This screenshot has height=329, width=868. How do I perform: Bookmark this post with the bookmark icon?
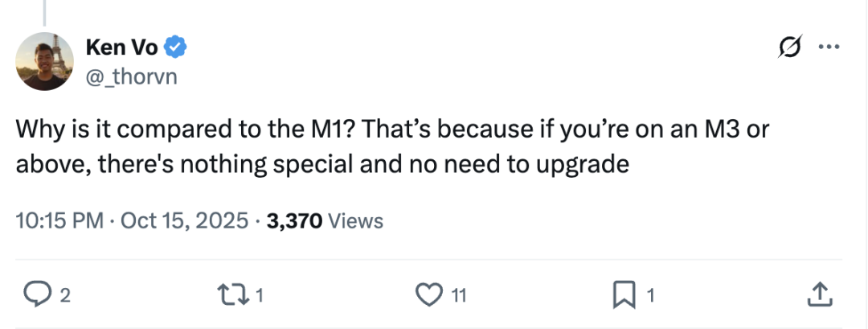coord(624,295)
